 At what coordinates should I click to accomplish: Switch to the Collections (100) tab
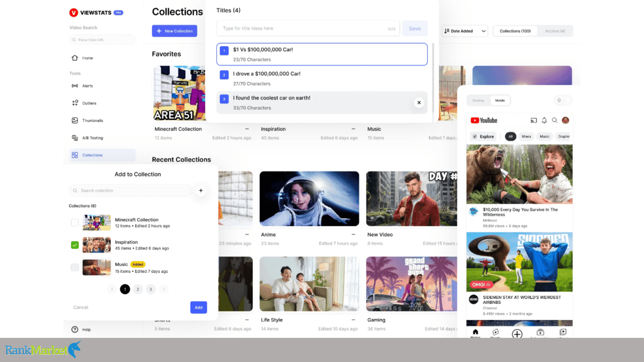click(x=515, y=31)
